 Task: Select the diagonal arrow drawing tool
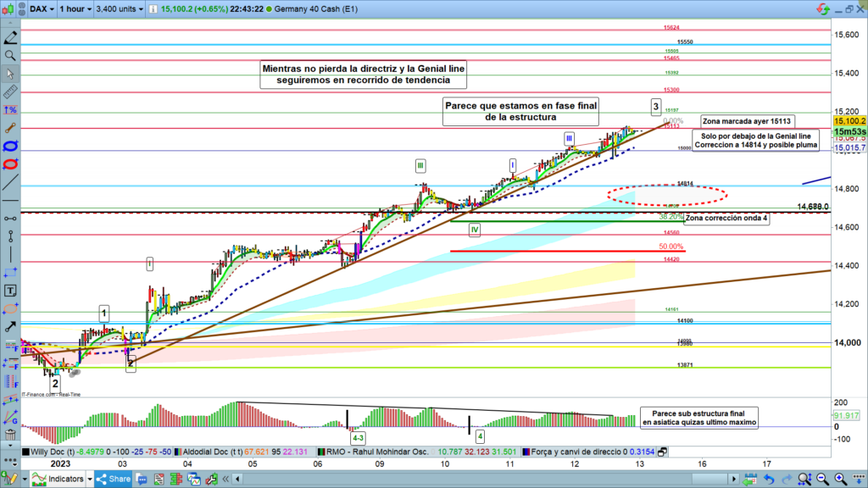[9, 326]
